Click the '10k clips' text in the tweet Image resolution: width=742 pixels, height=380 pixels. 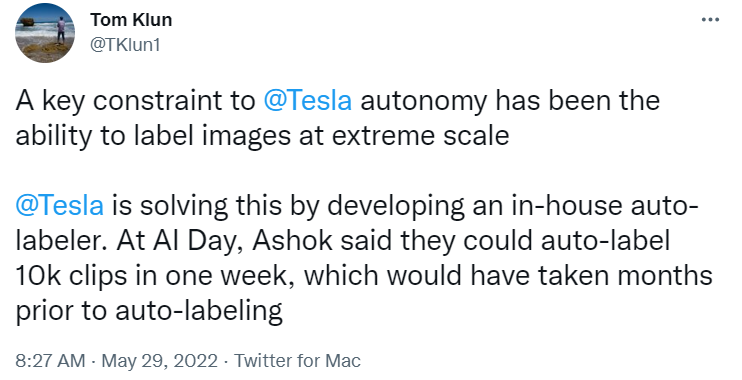[x=71, y=277]
